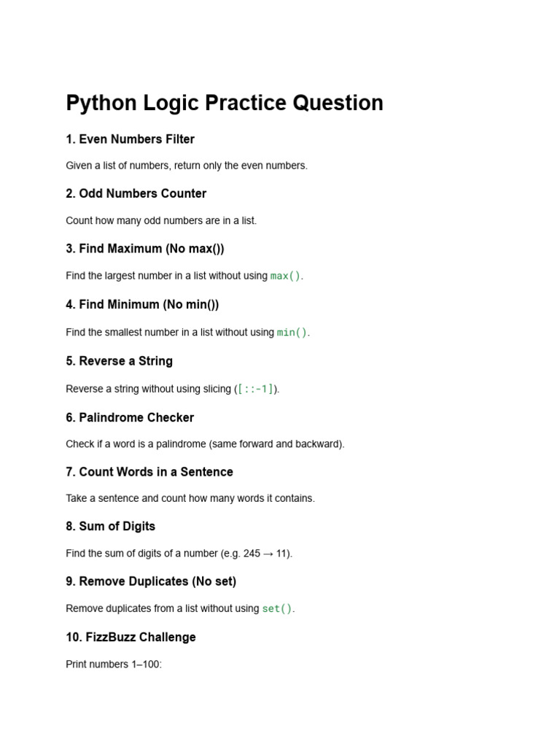Image resolution: width=560 pixels, height=747 pixels.
Task: Click the green set() code snippet
Action: 277,609
